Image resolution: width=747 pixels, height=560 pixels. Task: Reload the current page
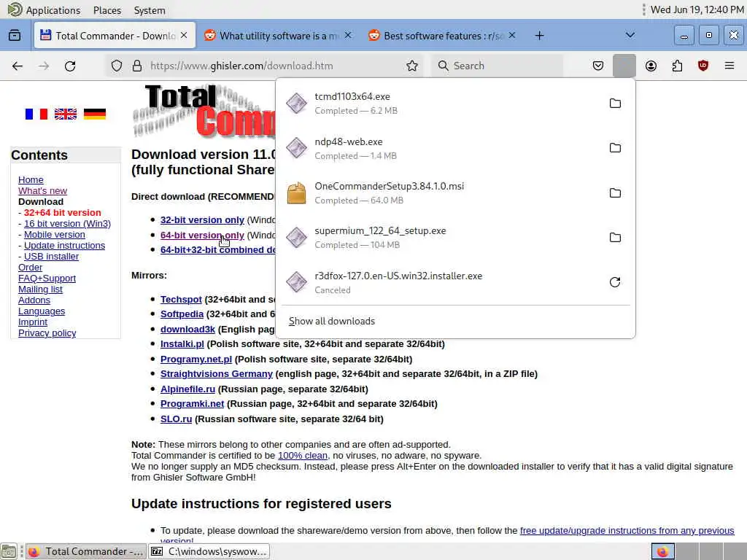tap(70, 66)
